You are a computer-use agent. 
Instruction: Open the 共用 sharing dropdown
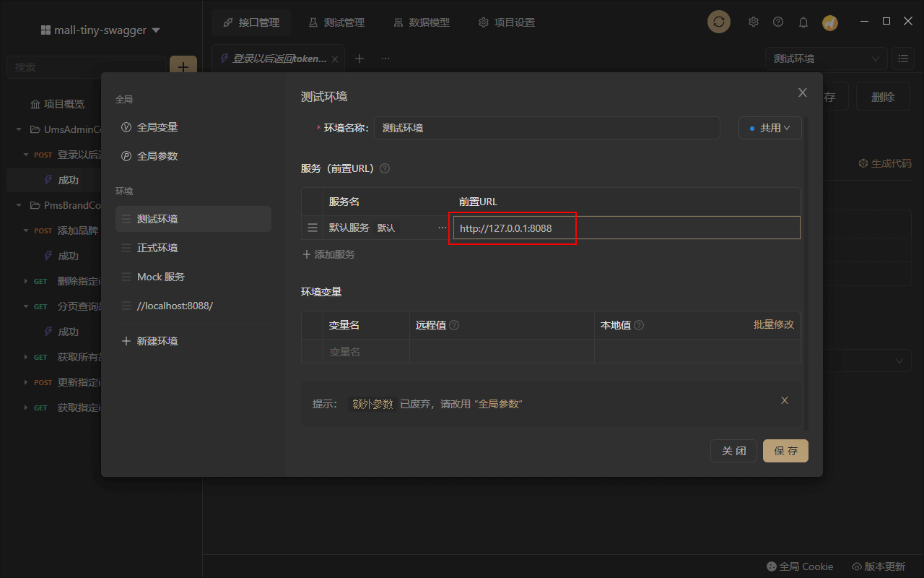[x=770, y=128]
